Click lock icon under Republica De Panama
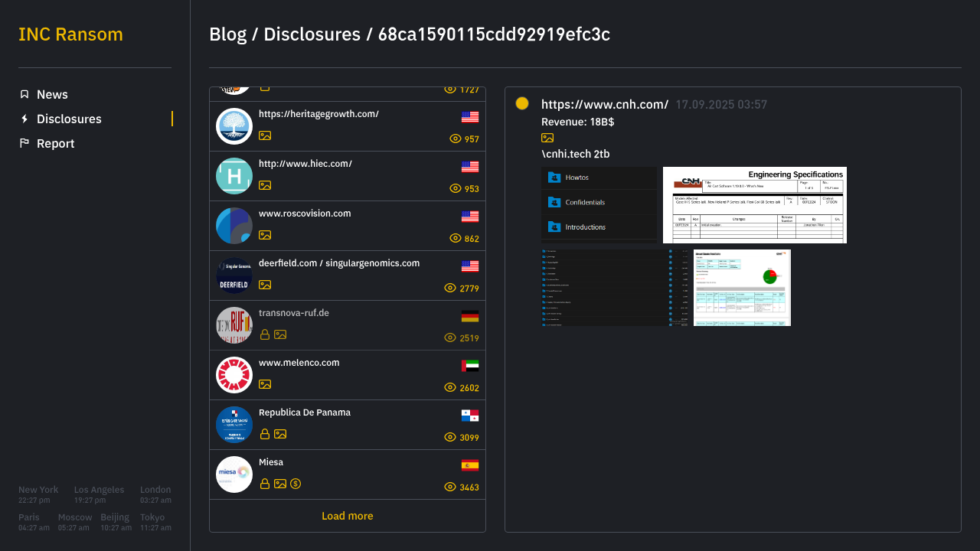The image size is (980, 551). 265,434
